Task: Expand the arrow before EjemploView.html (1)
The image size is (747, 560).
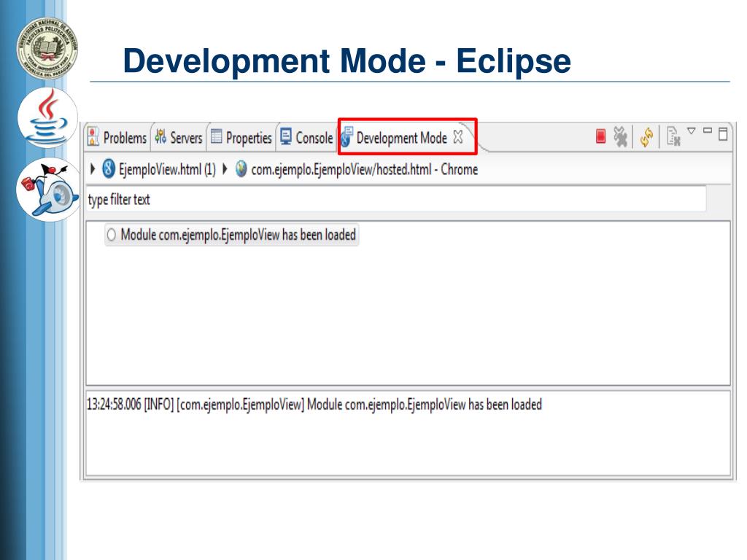Action: [x=93, y=169]
